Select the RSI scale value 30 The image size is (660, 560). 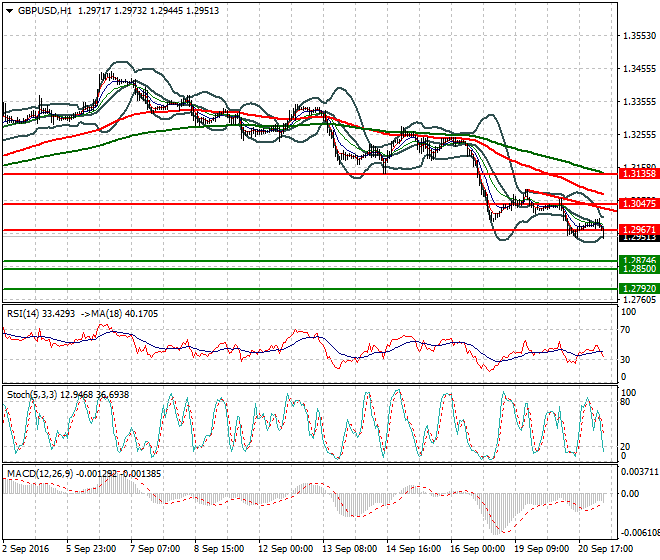625,360
